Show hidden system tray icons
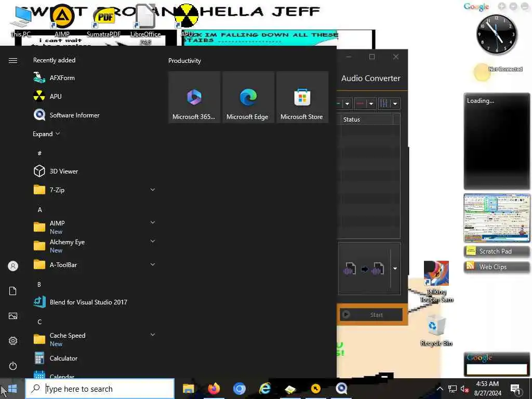 pyautogui.click(x=440, y=389)
